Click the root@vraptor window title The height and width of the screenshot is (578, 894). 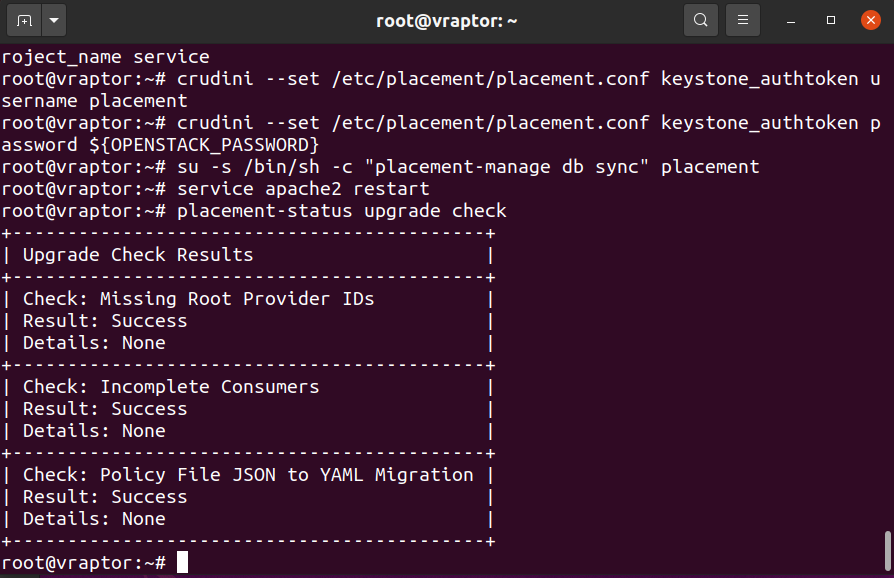[446, 21]
